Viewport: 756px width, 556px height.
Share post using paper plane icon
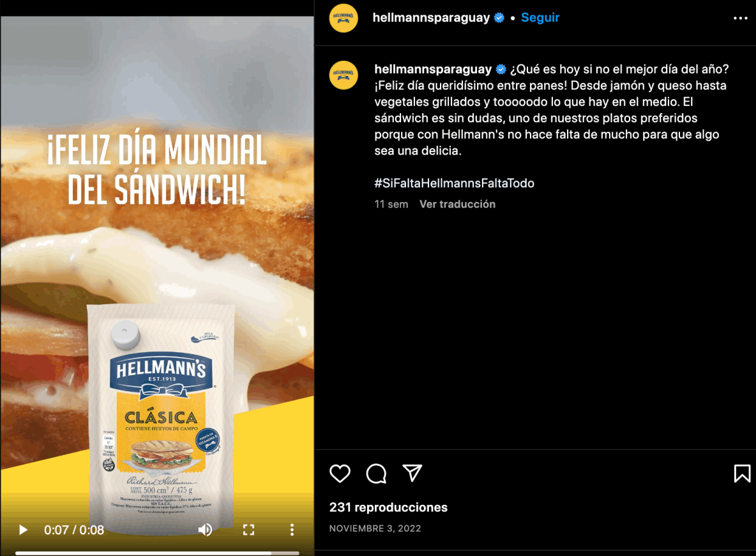point(412,473)
